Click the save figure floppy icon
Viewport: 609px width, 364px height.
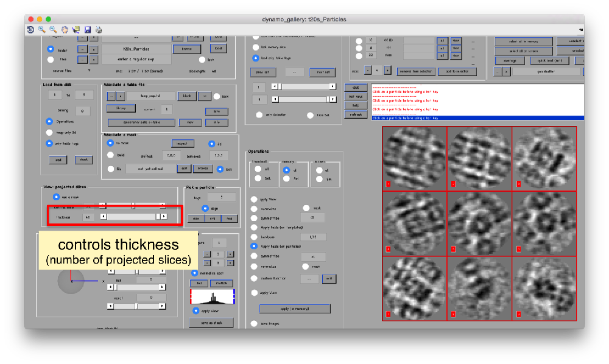click(x=88, y=29)
